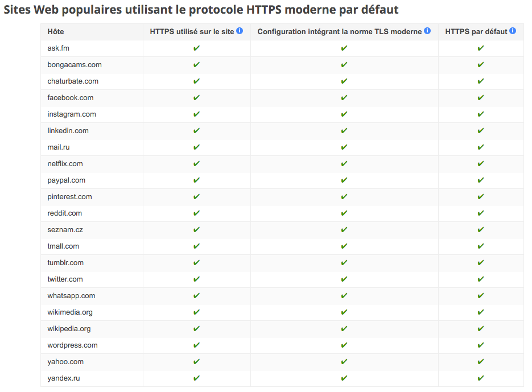Click the instagram.com host entry
The height and width of the screenshot is (392, 532).
coord(72,114)
